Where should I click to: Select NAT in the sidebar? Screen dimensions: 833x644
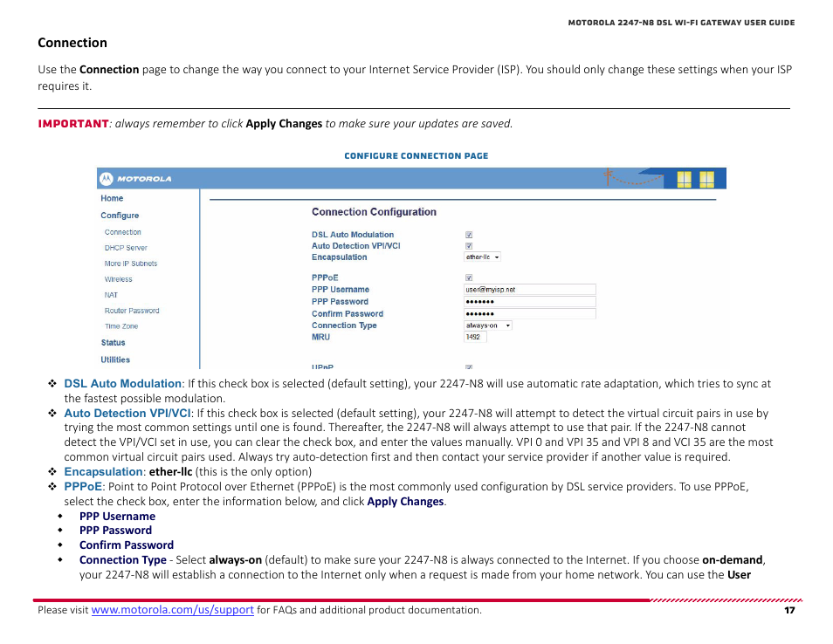[111, 295]
